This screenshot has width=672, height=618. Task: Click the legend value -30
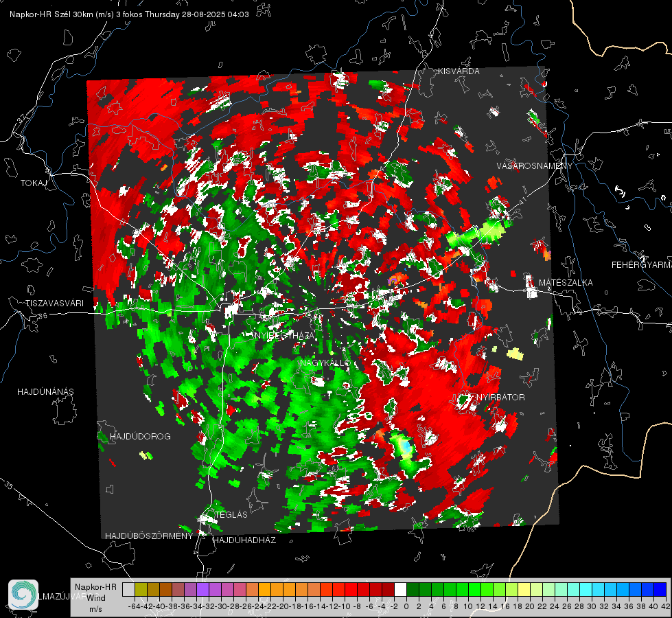tap(222, 606)
